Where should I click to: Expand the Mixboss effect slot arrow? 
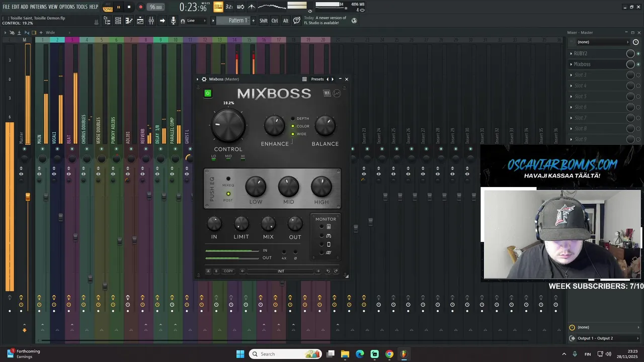pyautogui.click(x=571, y=64)
